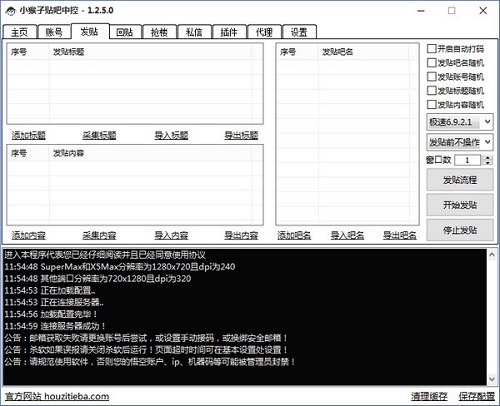Click the 导出内容 link
The height and width of the screenshot is (406, 500).
point(241,236)
